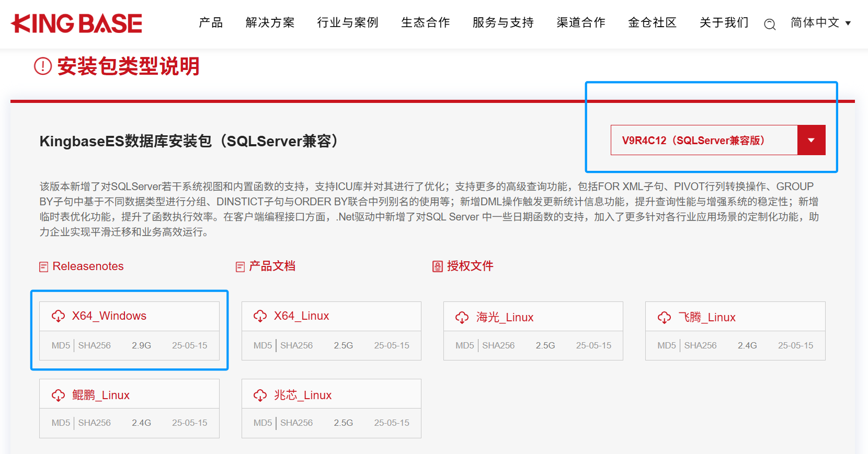868x454 pixels.
Task: Open the Releasenotes link
Action: [x=88, y=266]
